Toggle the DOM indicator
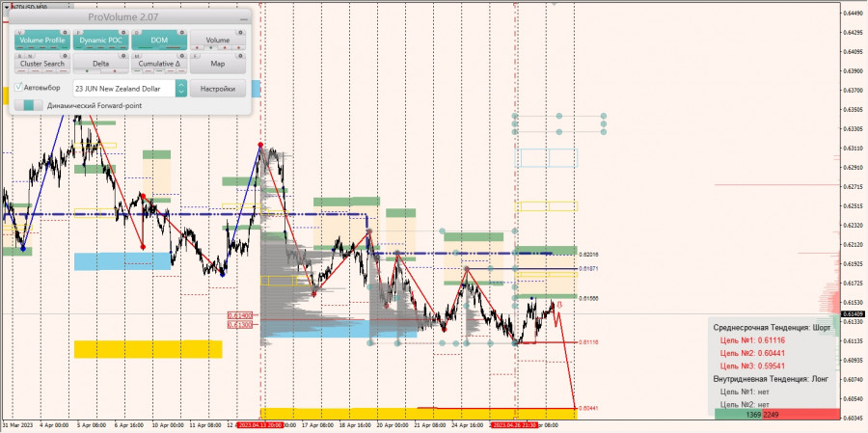The height and width of the screenshot is (433, 868). (159, 40)
